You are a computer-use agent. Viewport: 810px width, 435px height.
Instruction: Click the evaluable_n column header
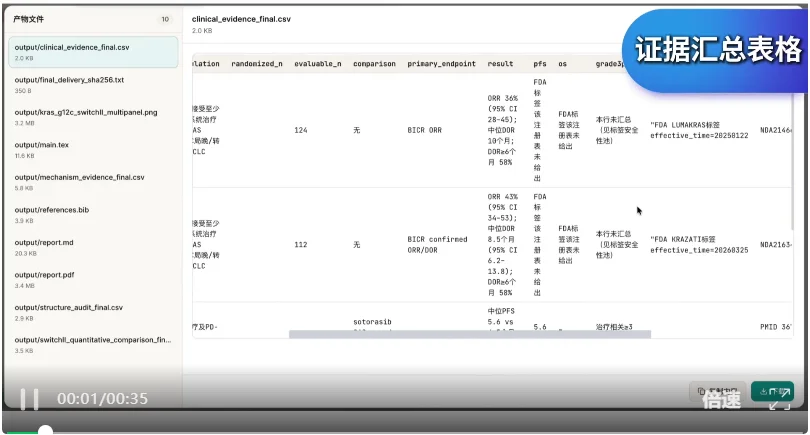(318, 64)
